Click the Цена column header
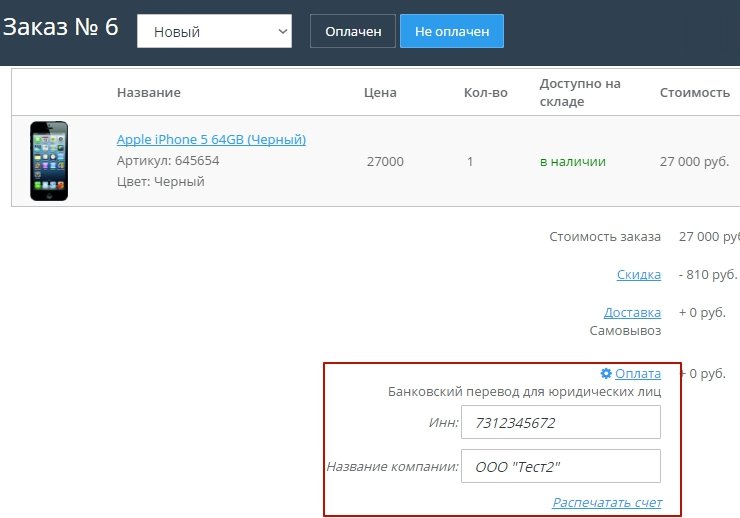 pos(380,92)
